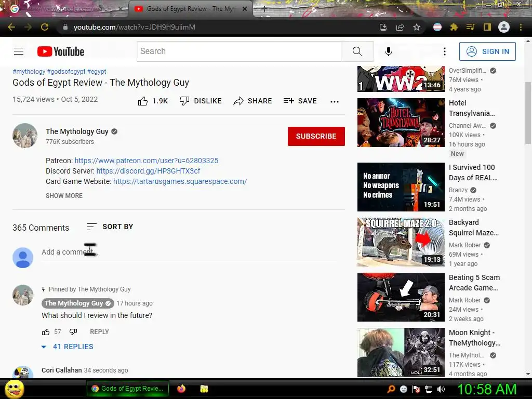
Task: Click the Mark Rober channel name under Backyard Squirrel Maze
Action: (464, 245)
